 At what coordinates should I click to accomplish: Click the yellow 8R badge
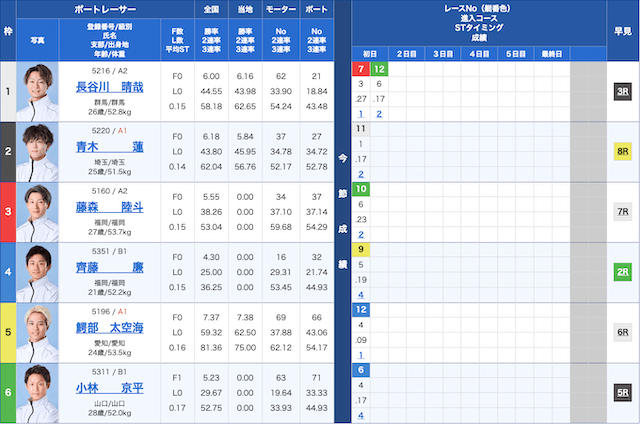pos(621,152)
